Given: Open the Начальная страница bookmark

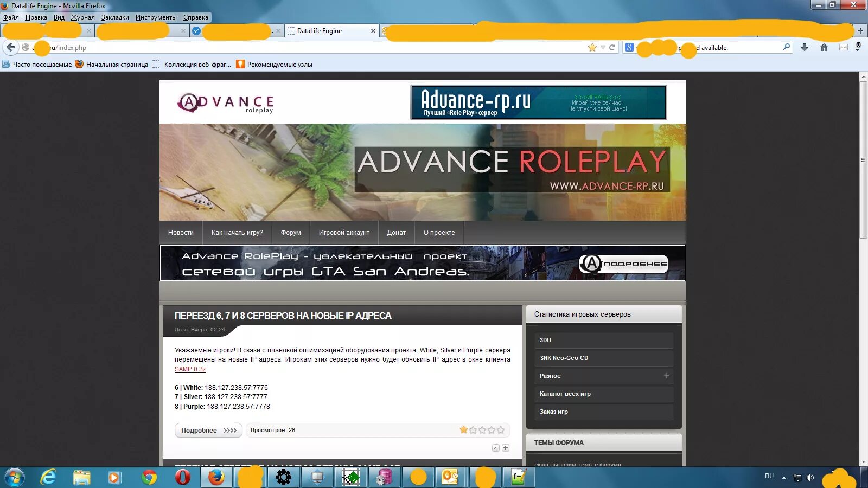Looking at the screenshot, I should tap(112, 64).
